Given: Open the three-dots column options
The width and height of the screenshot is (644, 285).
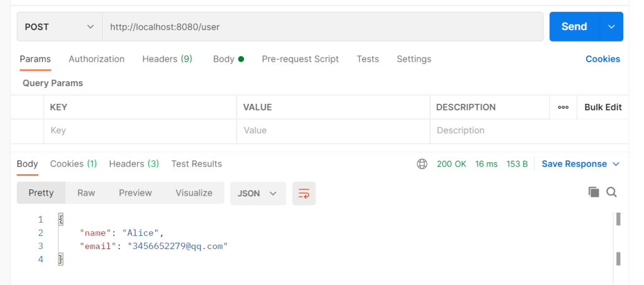Looking at the screenshot, I should click(x=563, y=108).
